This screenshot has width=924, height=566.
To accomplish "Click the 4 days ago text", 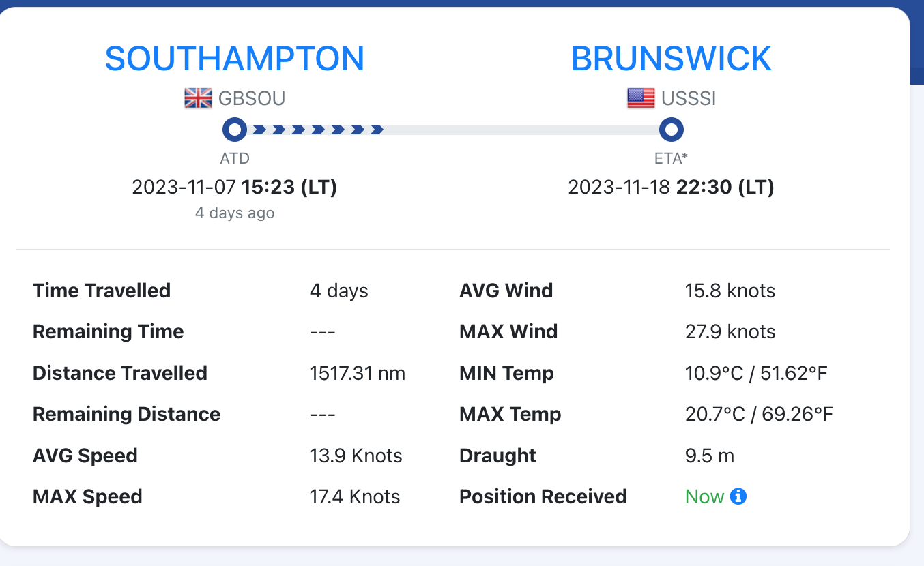I will click(235, 213).
